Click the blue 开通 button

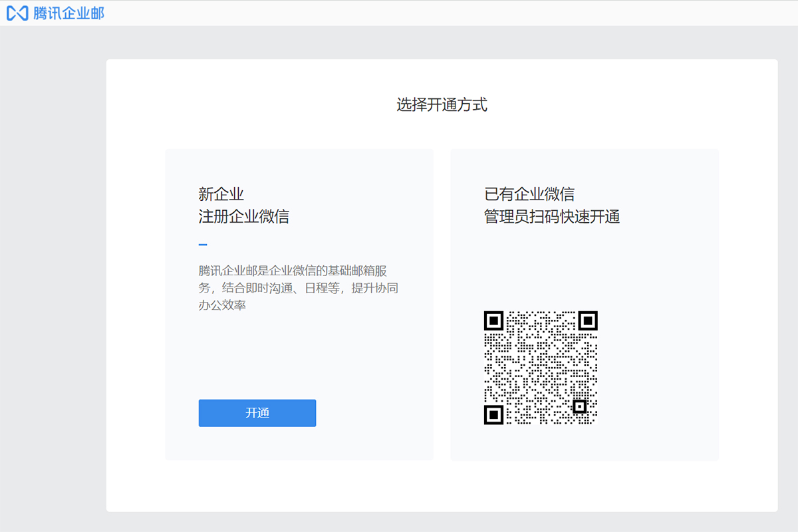click(257, 413)
